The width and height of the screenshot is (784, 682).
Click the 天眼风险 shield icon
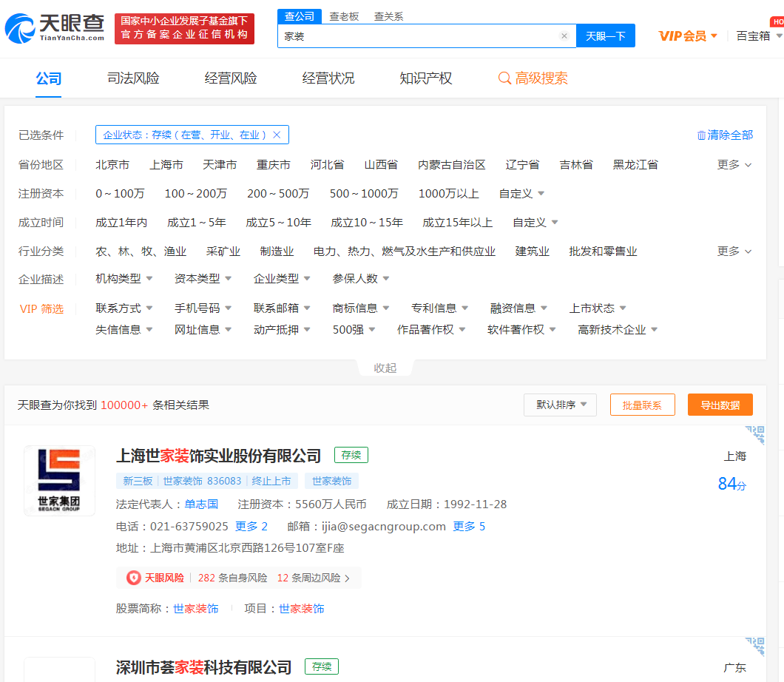[133, 578]
